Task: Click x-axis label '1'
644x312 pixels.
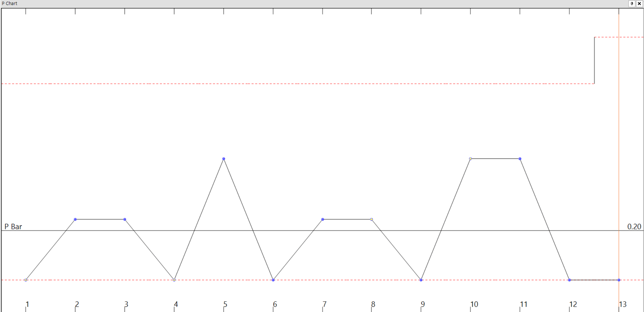Action: [x=27, y=304]
